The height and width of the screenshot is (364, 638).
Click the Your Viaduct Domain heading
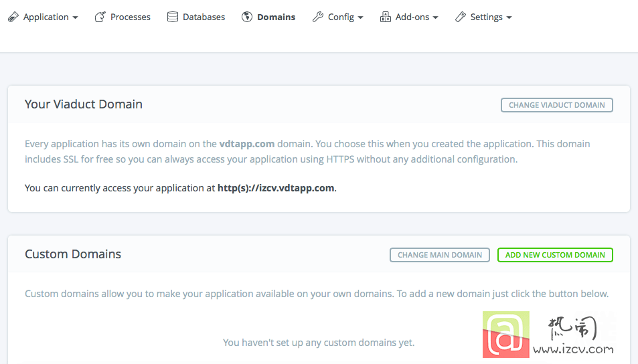coord(84,104)
